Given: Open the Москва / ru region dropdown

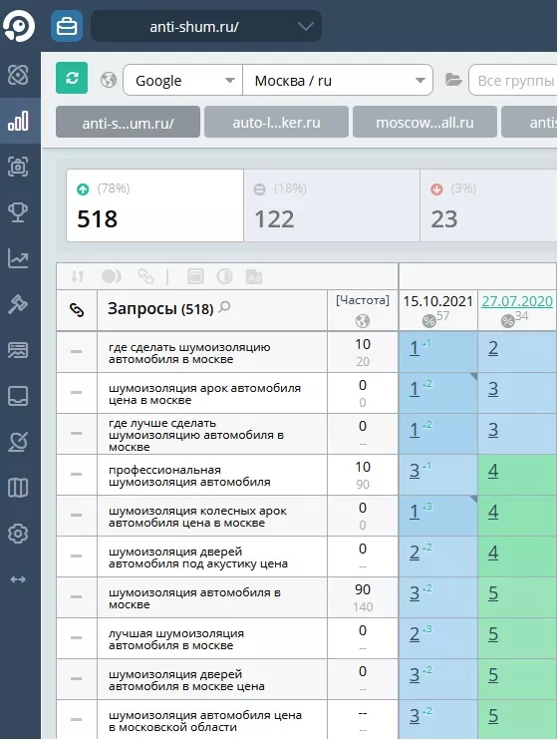Looking at the screenshot, I should click(338, 80).
